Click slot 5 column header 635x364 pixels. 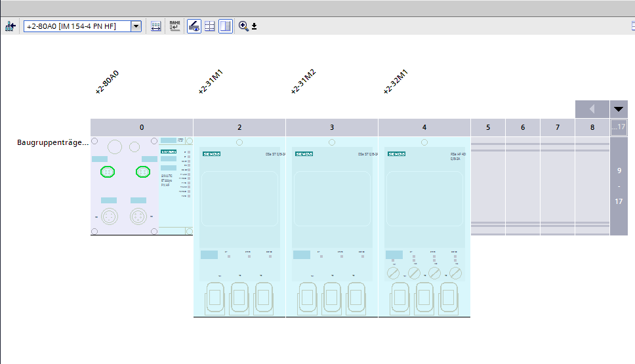pyautogui.click(x=488, y=128)
